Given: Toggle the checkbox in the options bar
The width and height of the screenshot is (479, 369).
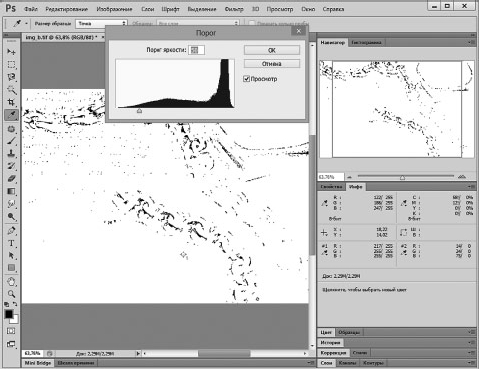Looking at the screenshot, I should [x=252, y=23].
